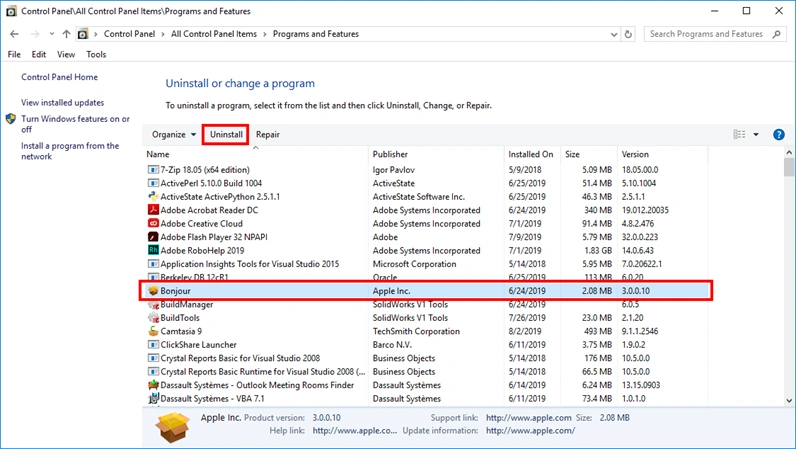Viewport: 796px width, 449px height.
Task: Refresh the Programs and Features list
Action: (x=628, y=34)
